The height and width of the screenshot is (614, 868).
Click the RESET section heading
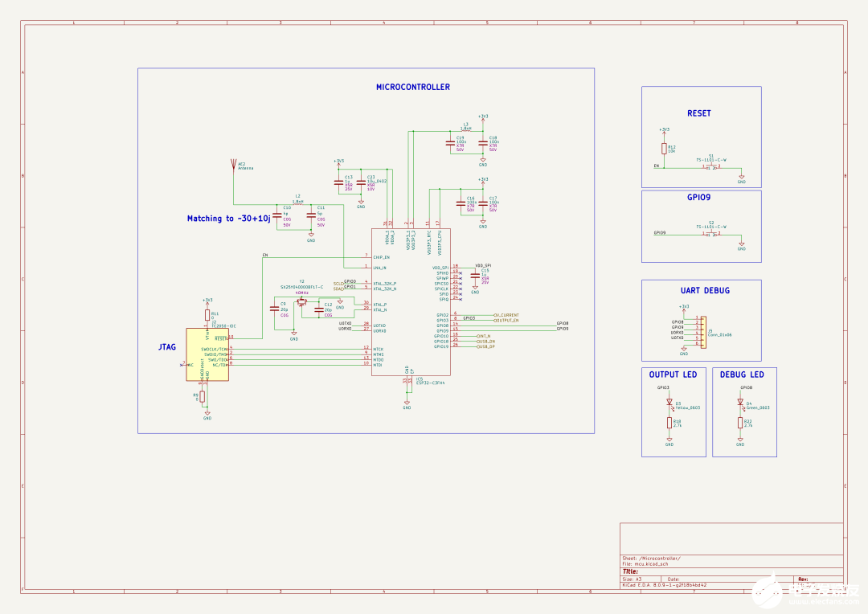[699, 113]
